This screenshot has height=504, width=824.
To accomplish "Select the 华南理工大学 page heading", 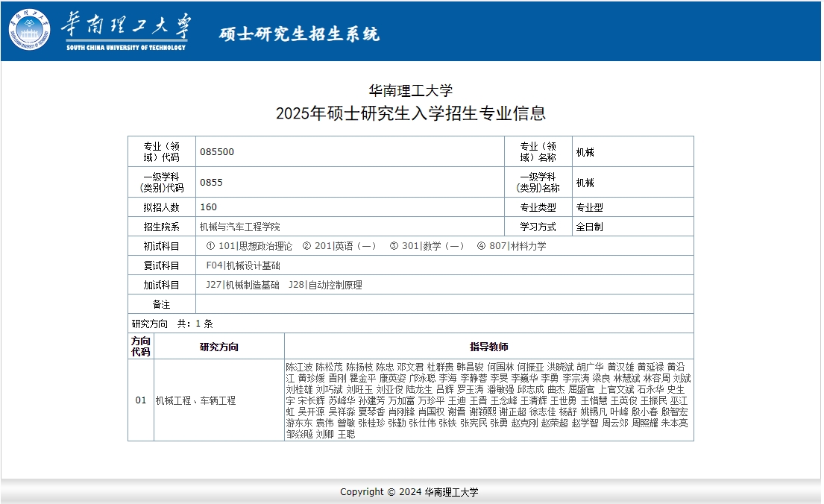I will 410,90.
